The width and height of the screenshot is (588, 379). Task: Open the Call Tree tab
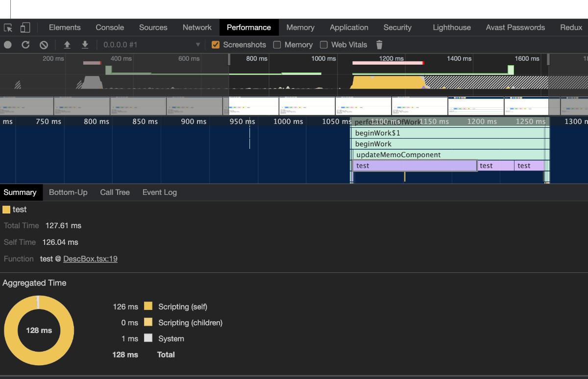[x=115, y=192]
